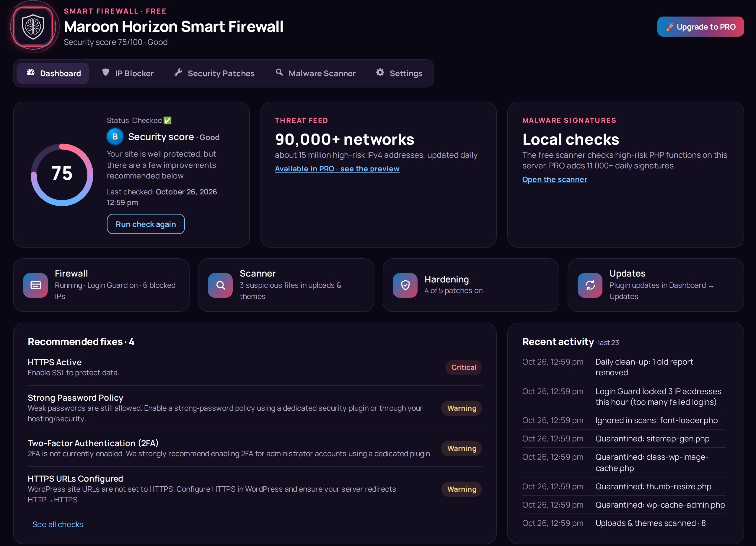Click the Malware Scanner magnifier icon
Image resolution: width=756 pixels, height=546 pixels.
click(279, 72)
